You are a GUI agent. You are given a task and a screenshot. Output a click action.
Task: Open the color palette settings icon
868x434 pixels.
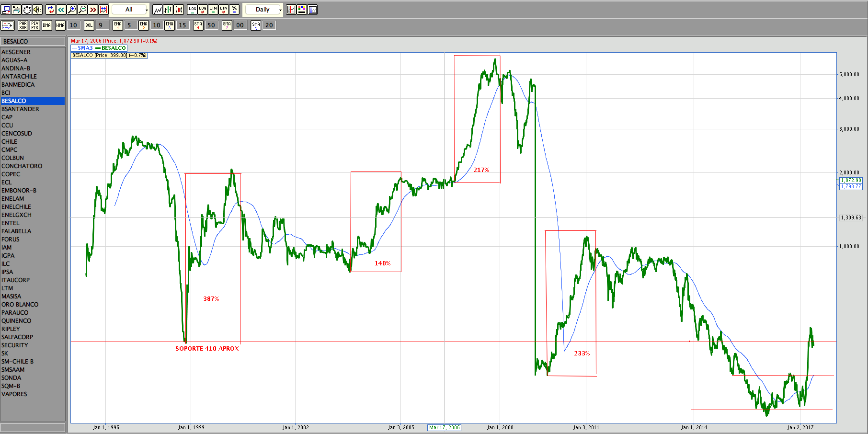pyautogui.click(x=302, y=10)
